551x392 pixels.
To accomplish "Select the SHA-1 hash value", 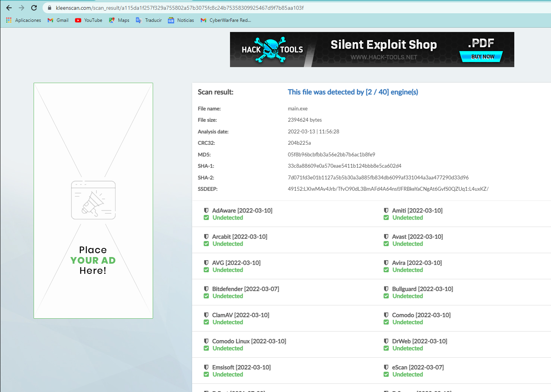I will coord(345,166).
